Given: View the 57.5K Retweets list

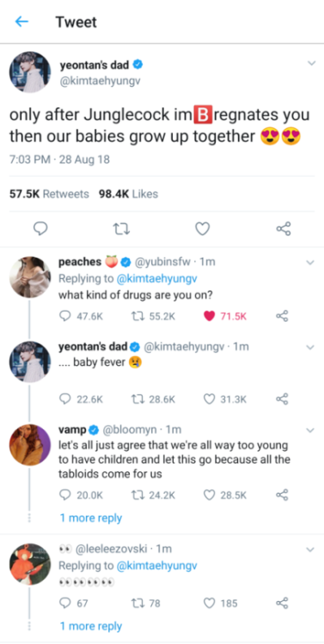Looking at the screenshot, I should [49, 194].
